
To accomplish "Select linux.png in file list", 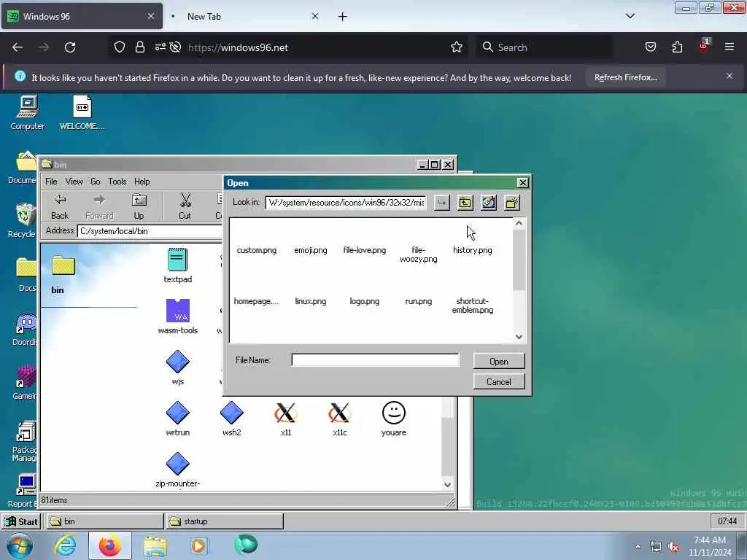I will coord(311,301).
